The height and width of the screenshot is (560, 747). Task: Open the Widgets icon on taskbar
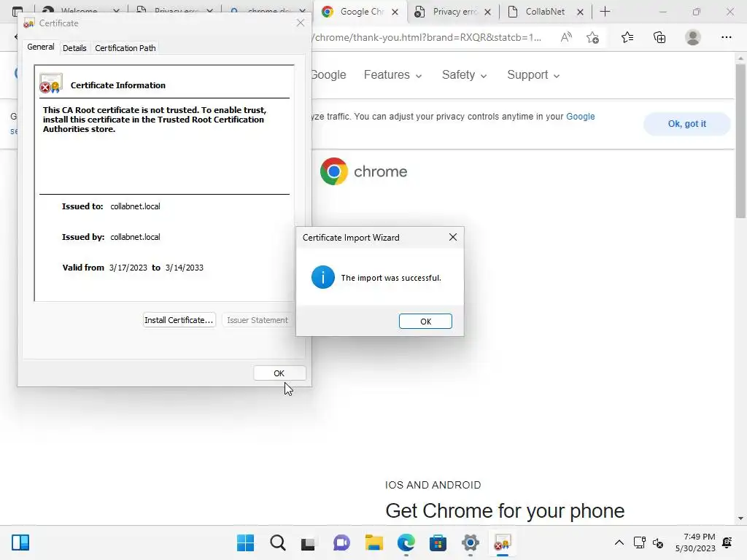20,542
